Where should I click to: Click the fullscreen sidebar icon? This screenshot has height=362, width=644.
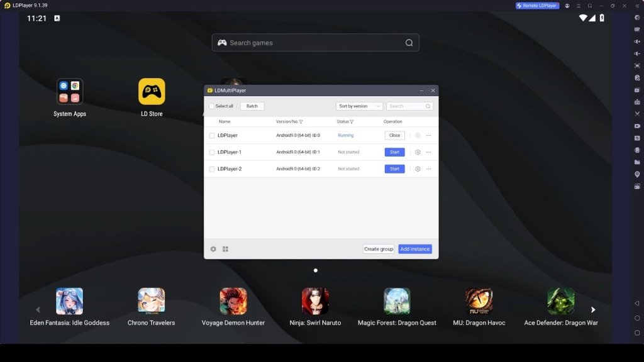[x=637, y=65]
